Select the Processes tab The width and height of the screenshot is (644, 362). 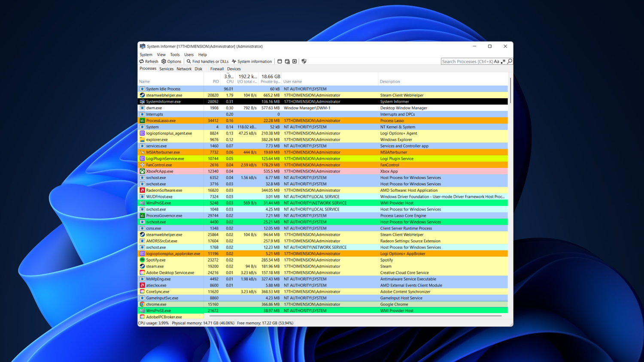click(148, 69)
